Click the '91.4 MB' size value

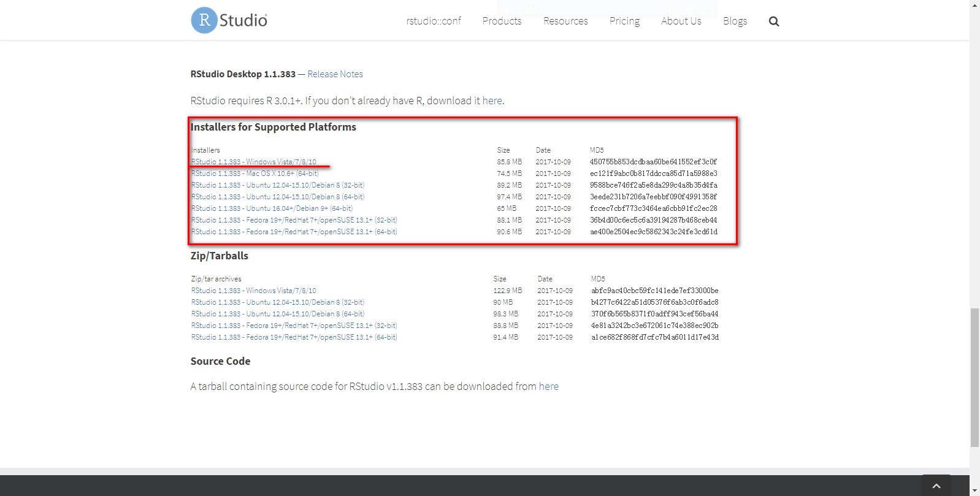tap(506, 337)
